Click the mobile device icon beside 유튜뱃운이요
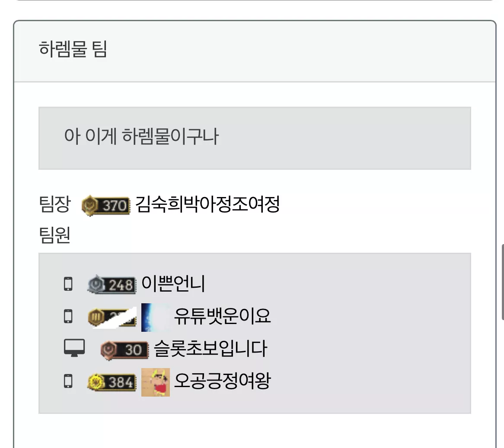Image resolution: width=504 pixels, height=448 pixels. coord(68,316)
